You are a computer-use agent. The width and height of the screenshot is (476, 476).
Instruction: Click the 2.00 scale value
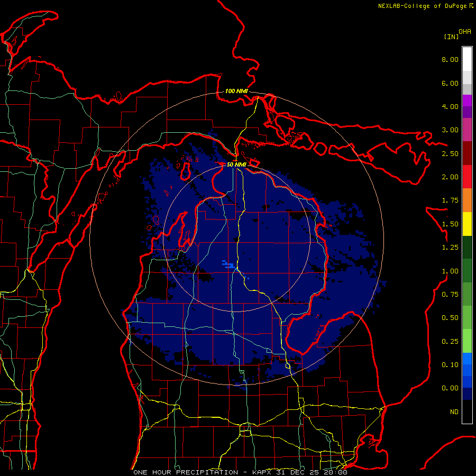coord(450,177)
